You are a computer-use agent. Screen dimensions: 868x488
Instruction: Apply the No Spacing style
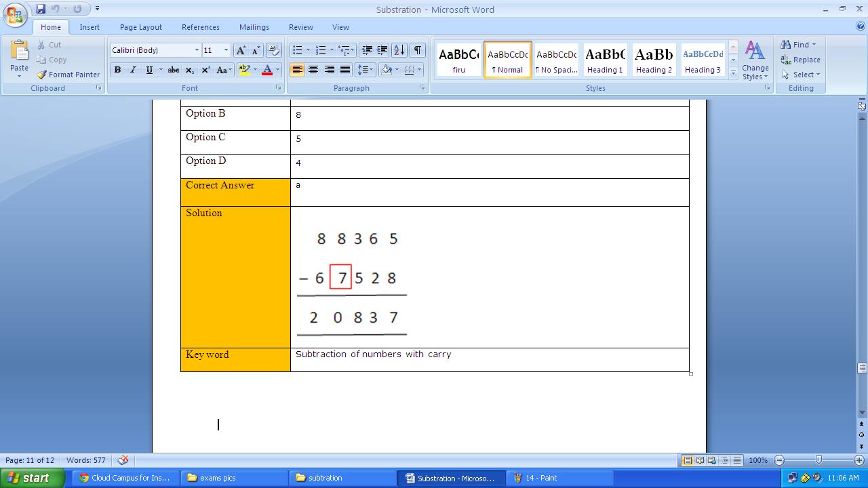(x=556, y=60)
